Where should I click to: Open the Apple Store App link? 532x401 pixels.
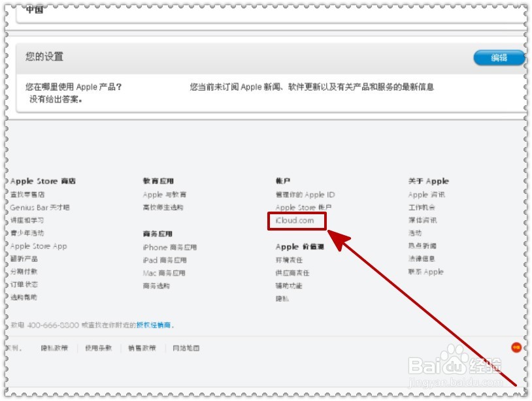(39, 246)
